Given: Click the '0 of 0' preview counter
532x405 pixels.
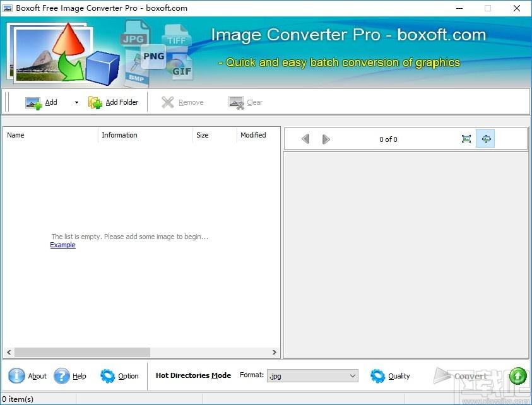Looking at the screenshot, I should pyautogui.click(x=388, y=139).
